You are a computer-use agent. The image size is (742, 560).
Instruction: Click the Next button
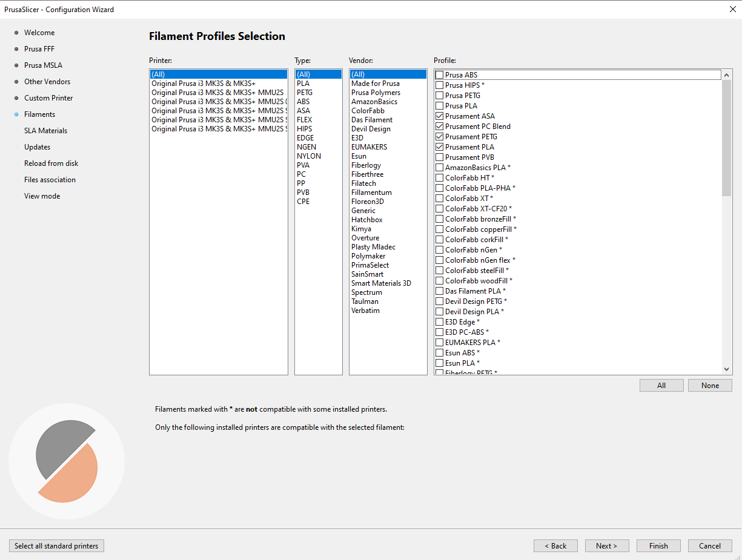coord(607,546)
